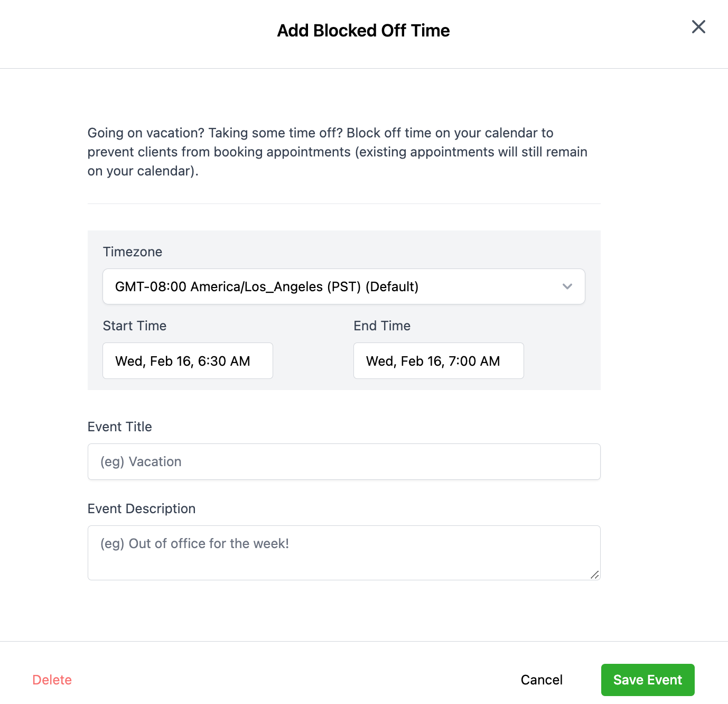Focus the Event Title input field
The image size is (728, 704).
click(344, 462)
